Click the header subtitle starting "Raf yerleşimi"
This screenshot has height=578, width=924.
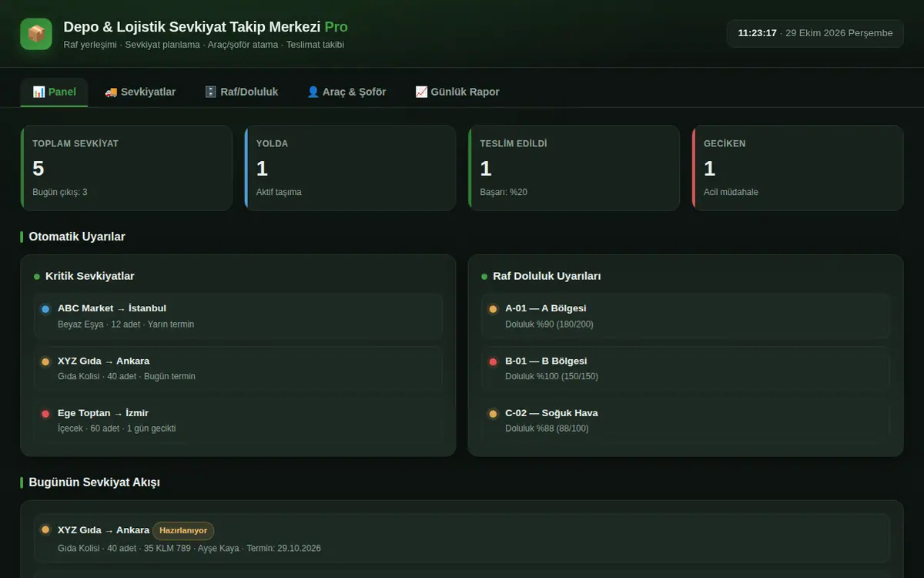(x=203, y=45)
